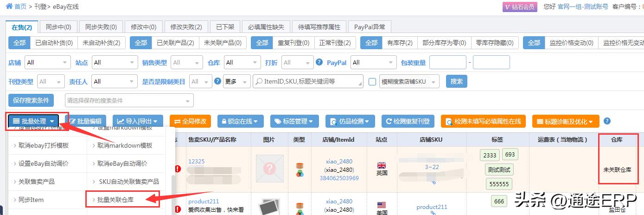This screenshot has width=644, height=215.
Task: Click UK flag icon in 站点 column
Action: (382, 165)
